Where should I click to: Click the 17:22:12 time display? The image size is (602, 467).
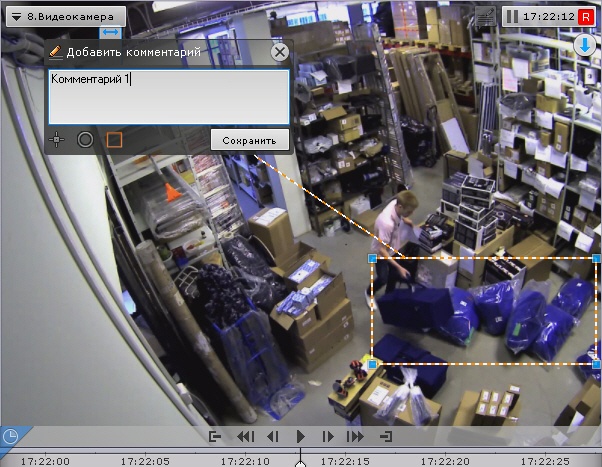pos(548,17)
